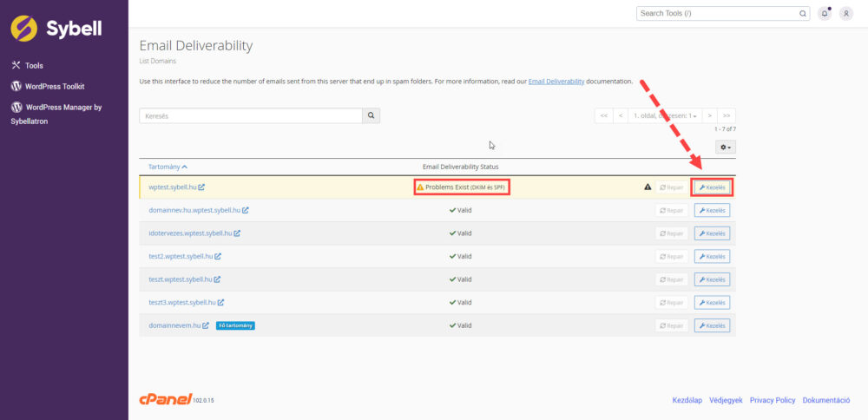Screen dimensions: 868x420
Task: Open WordPress Toolkit in sidebar
Action: pos(48,86)
